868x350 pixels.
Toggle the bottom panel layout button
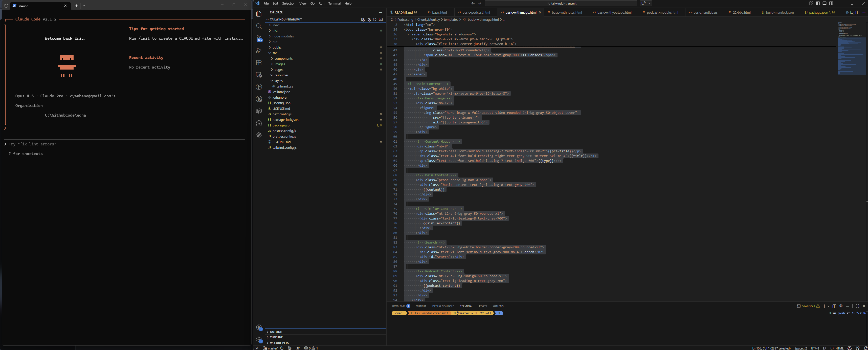[825, 3]
